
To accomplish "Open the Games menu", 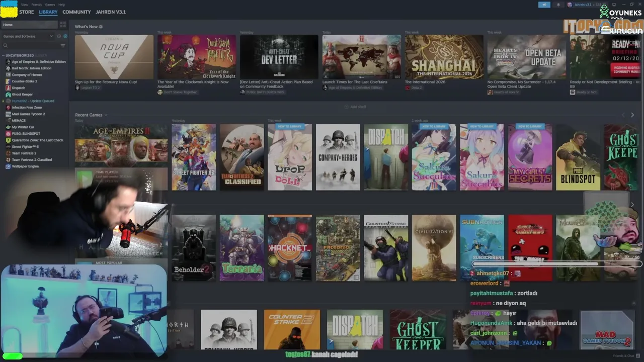I will (50, 5).
